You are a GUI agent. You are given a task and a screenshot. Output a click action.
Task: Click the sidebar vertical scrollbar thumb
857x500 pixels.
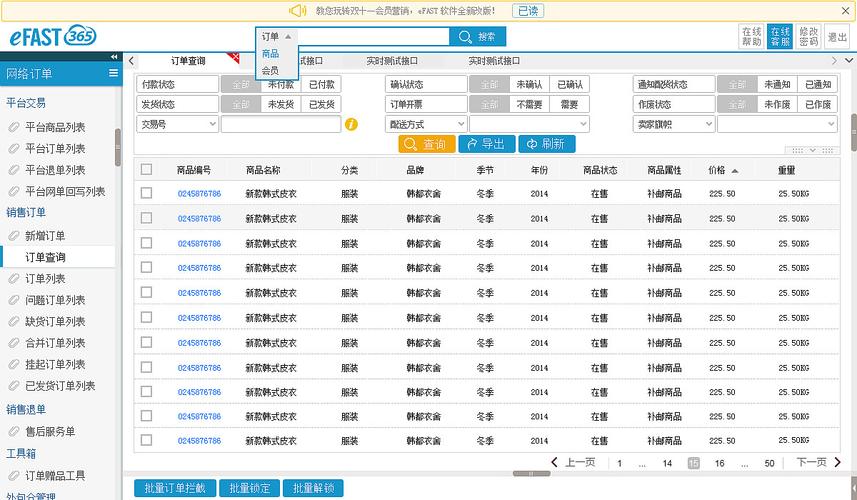pyautogui.click(x=118, y=147)
